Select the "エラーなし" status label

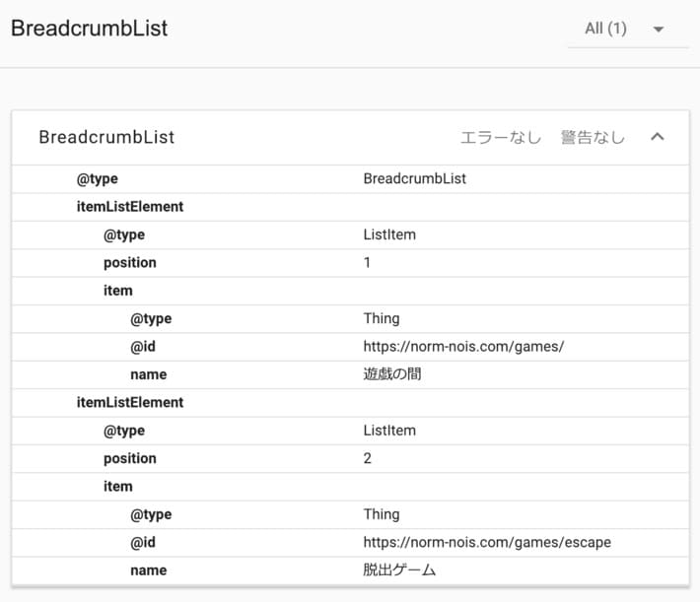click(500, 137)
